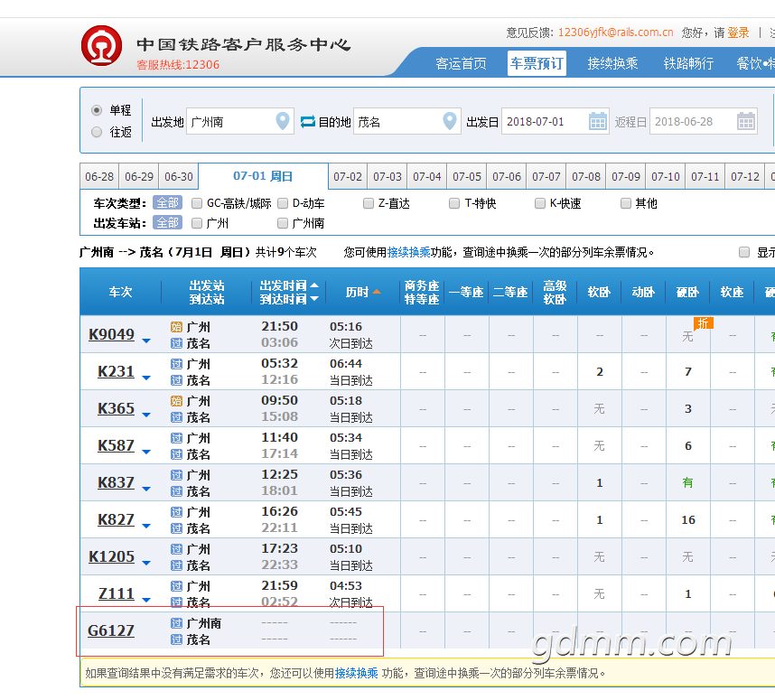The image size is (775, 700).
Task: Check the D-动车 train type filter
Action: [283, 203]
